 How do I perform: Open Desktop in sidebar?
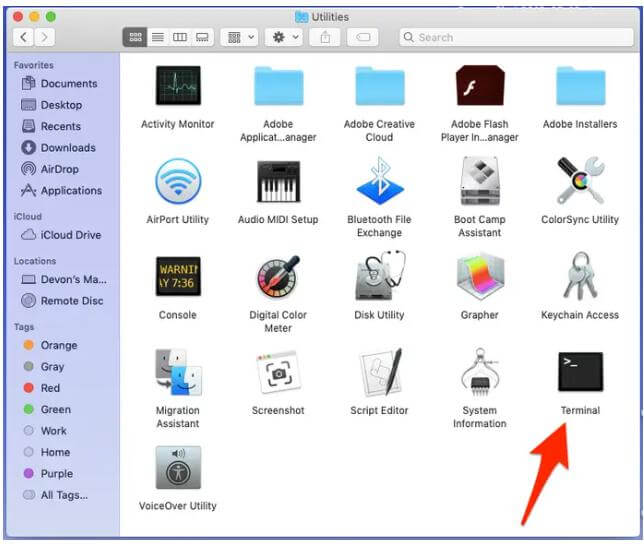[52, 105]
